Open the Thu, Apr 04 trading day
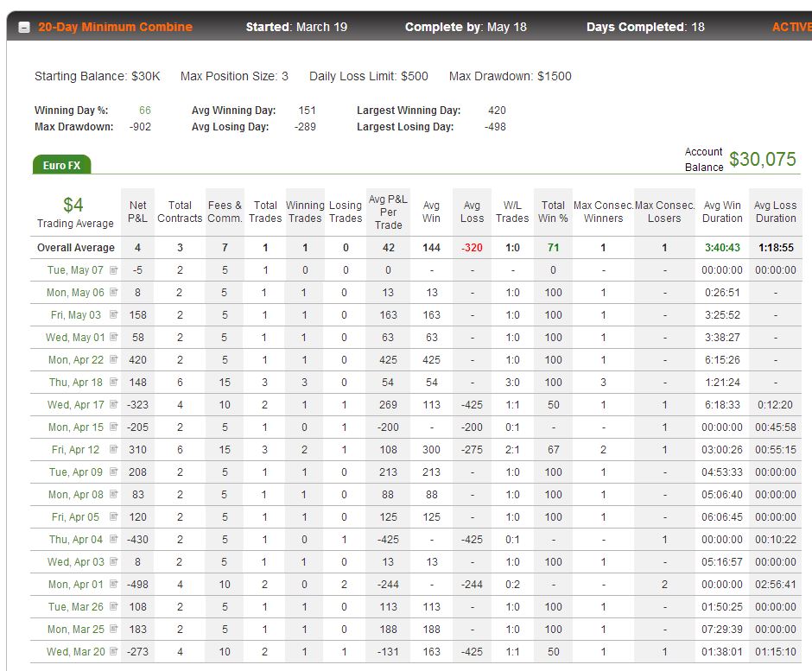 click(76, 540)
